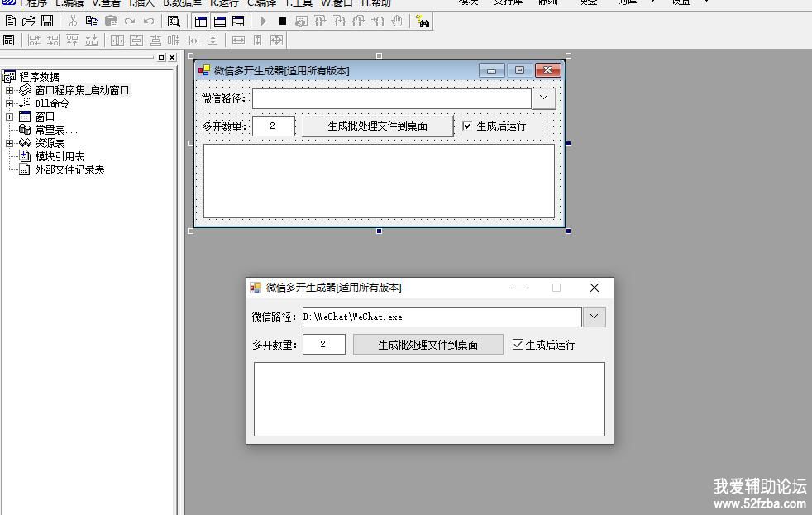Click the Undo arrow icon

click(x=149, y=21)
